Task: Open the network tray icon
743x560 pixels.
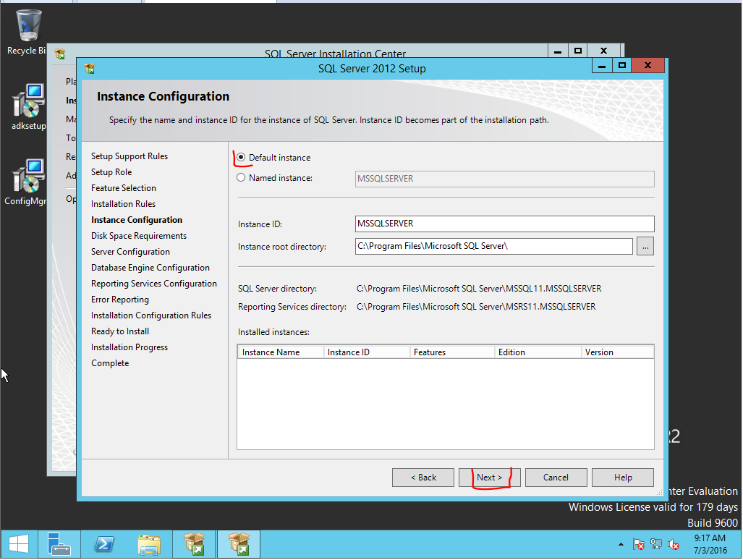Action: tap(655, 544)
